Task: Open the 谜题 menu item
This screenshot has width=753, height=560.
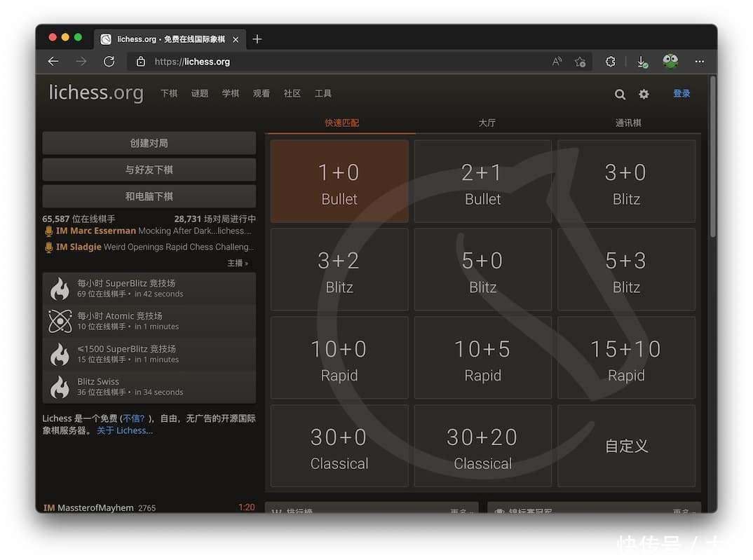Action: [x=199, y=93]
